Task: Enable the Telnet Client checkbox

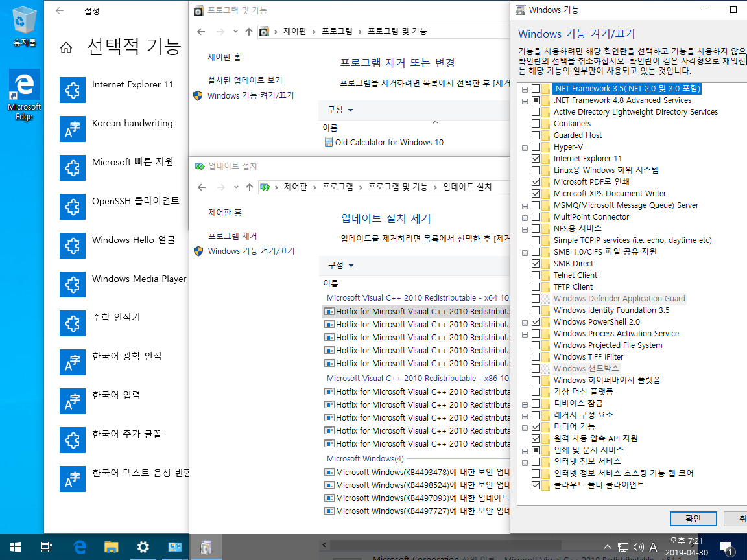Action: click(536, 275)
